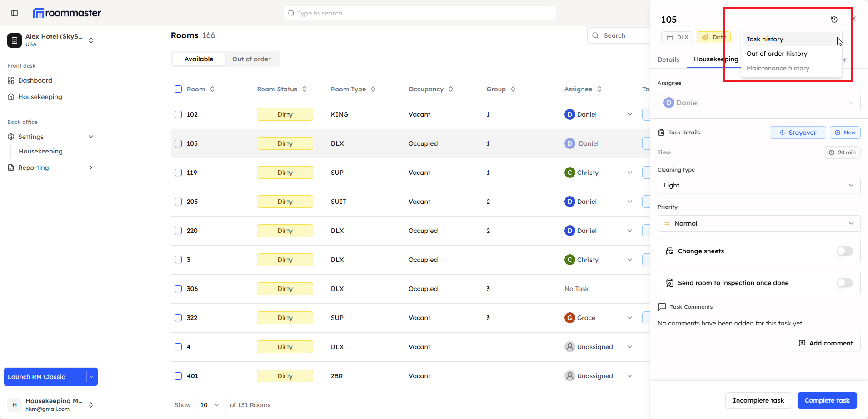Click the roommaster logo
Image resolution: width=868 pixels, height=419 pixels.
(67, 13)
